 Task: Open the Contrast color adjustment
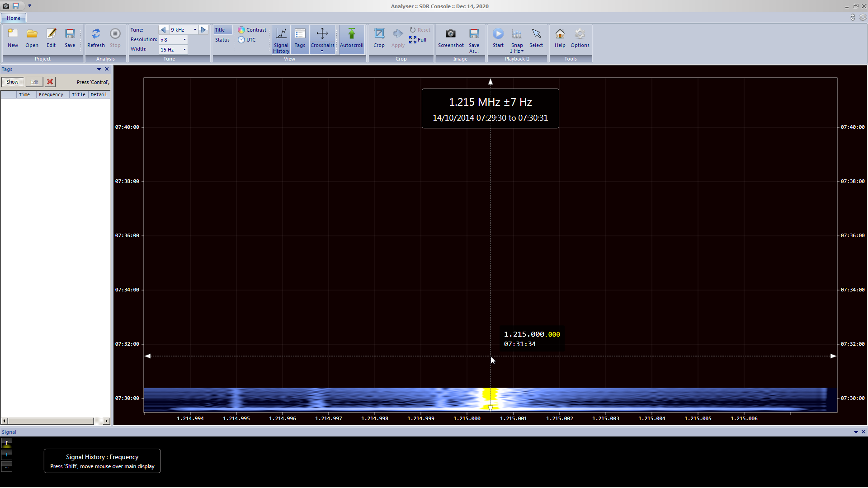(252, 30)
